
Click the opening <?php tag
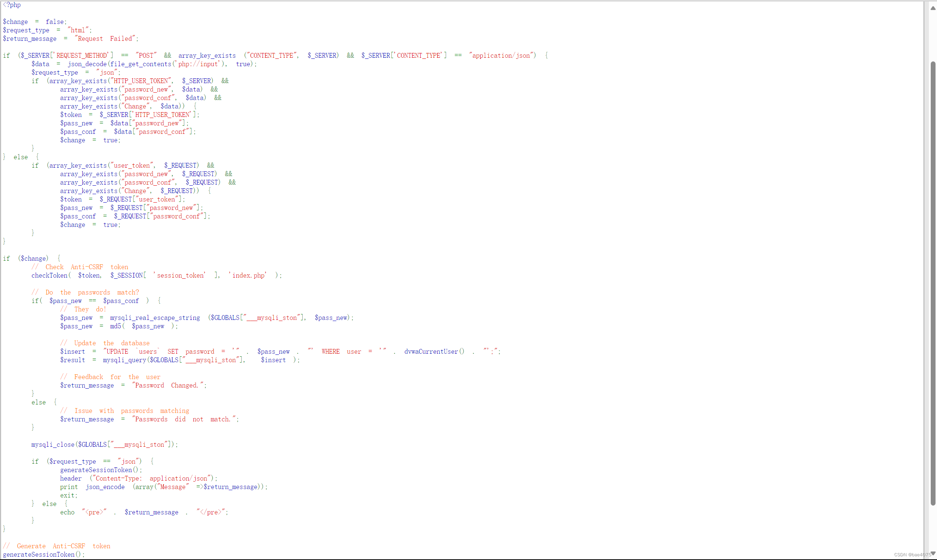(x=12, y=5)
